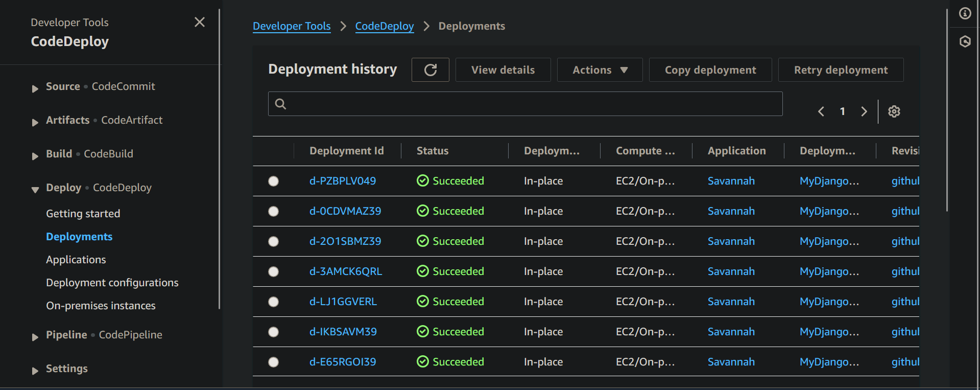Open On-premises instances in sidebar

point(101,306)
